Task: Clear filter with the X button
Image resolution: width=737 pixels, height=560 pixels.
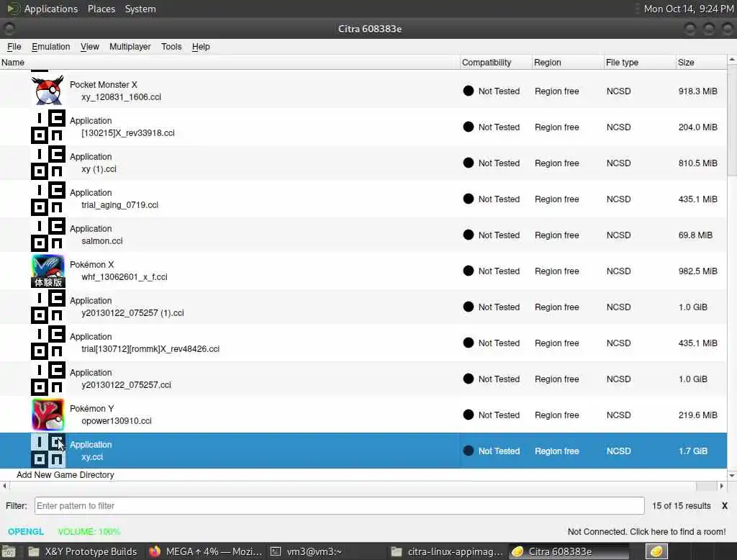Action: (x=724, y=505)
